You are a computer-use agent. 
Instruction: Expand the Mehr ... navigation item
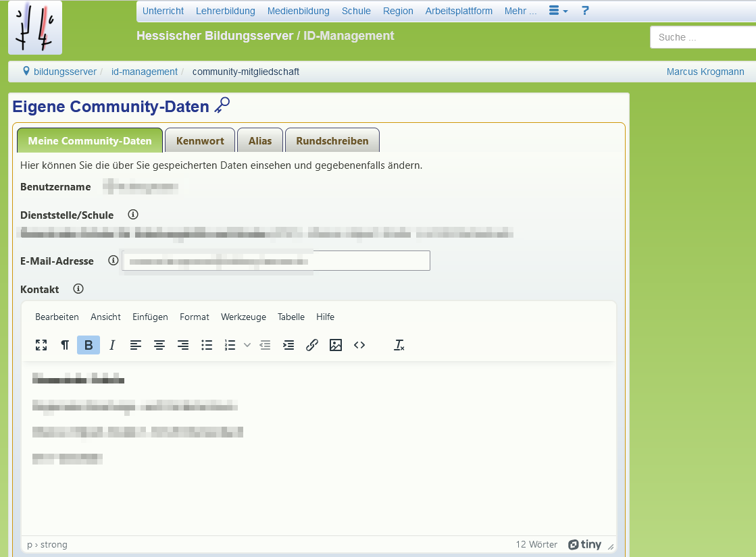[521, 11]
